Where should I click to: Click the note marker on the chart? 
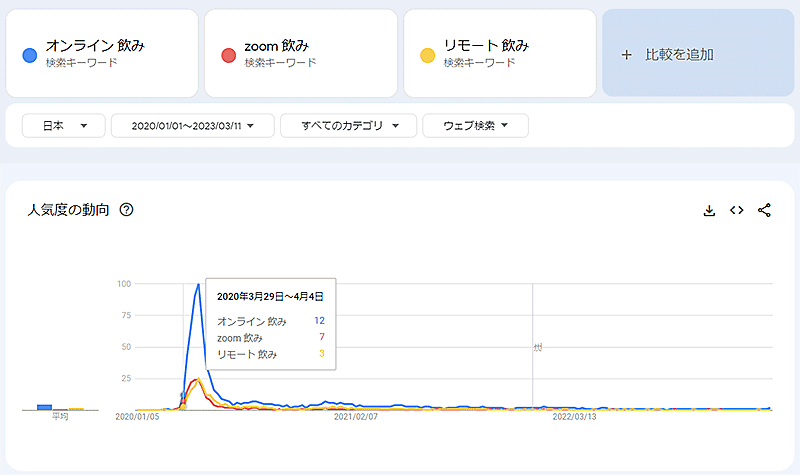[x=538, y=347]
